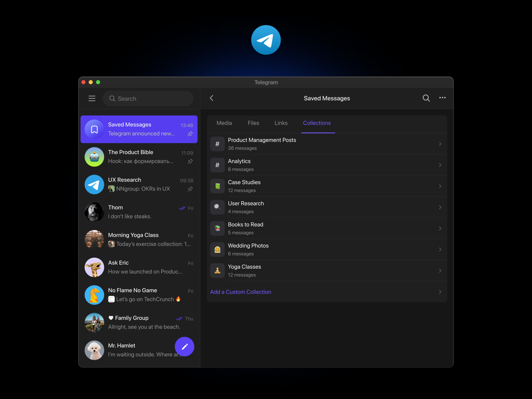This screenshot has height=399, width=532.
Task: Click The Product Bible robot avatar
Action: (x=94, y=157)
